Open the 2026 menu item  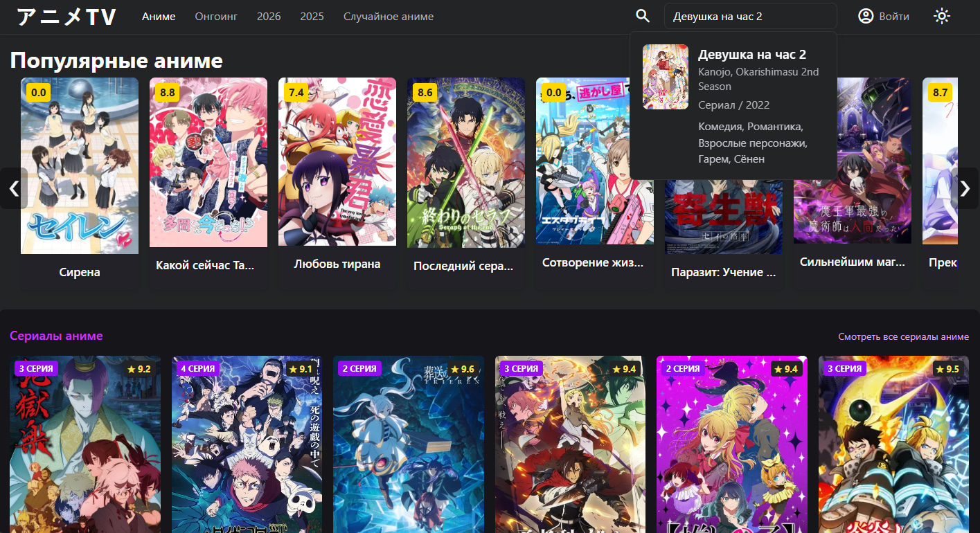point(269,17)
